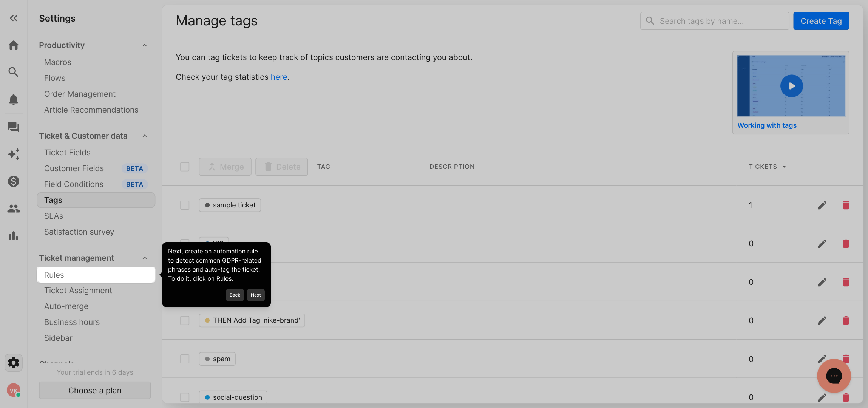The image size is (868, 408).
Task: Select the social-question tag checkbox
Action: click(185, 397)
